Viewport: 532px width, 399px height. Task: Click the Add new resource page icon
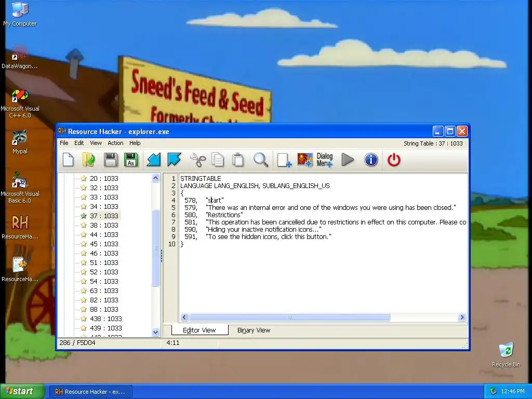(x=284, y=160)
